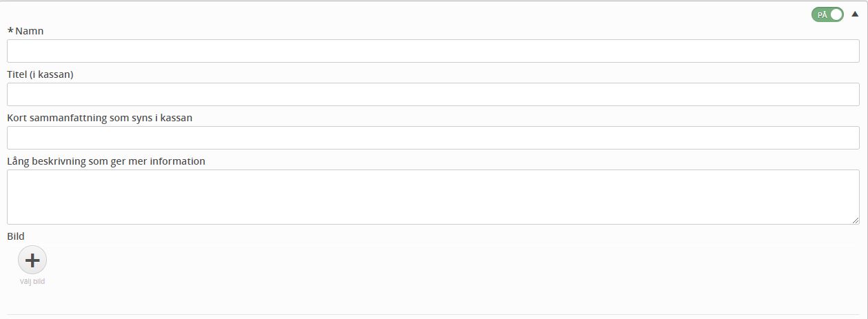Click the Titel (i kassan) label
The height and width of the screenshot is (319, 868).
pos(40,74)
